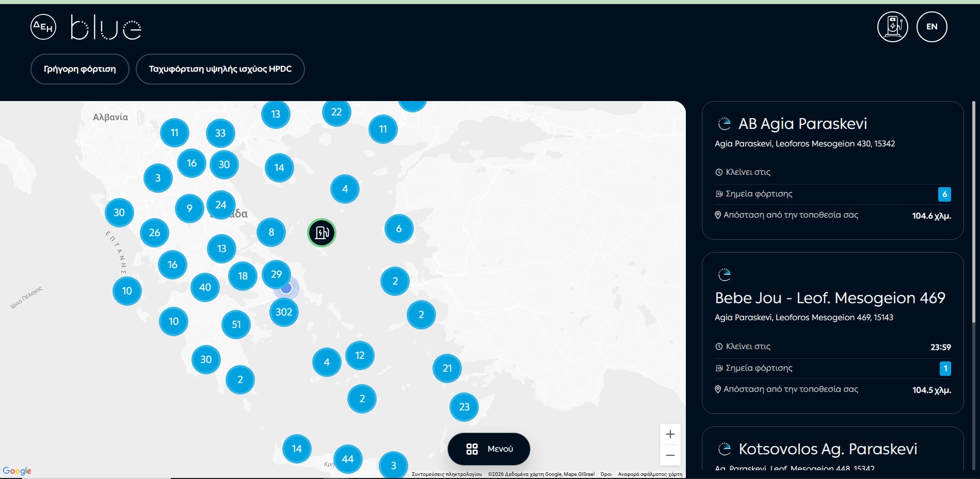Click the Google logo on the map
This screenshot has width=980, height=479.
point(17,471)
